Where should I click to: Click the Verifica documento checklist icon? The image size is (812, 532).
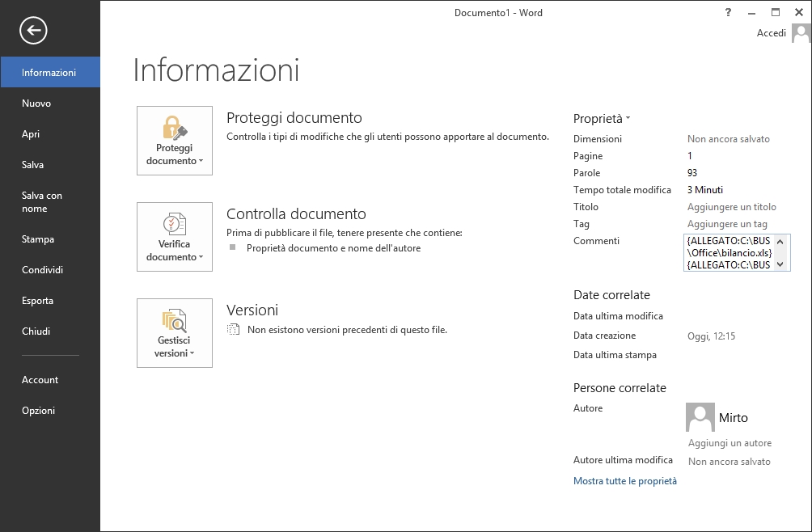(174, 224)
